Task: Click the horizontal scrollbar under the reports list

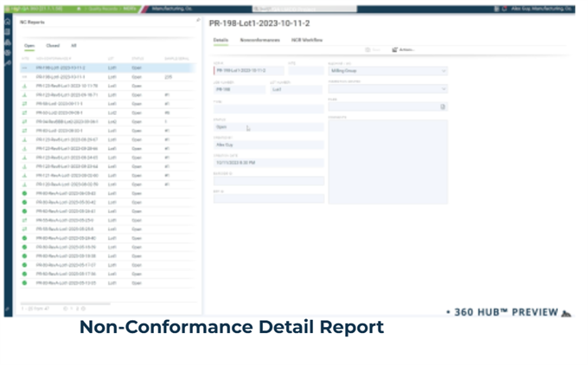Action: pos(66,304)
